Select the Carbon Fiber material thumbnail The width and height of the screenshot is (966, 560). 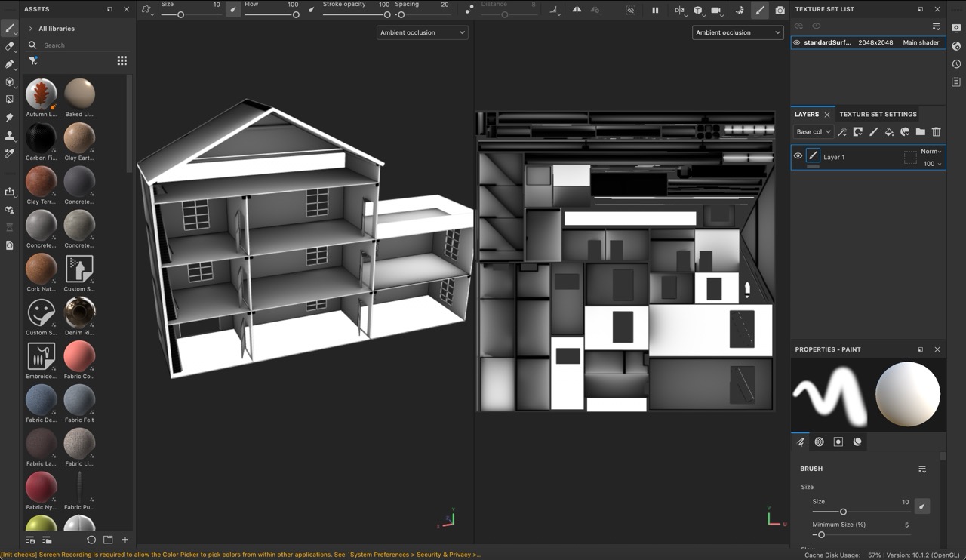point(41,137)
